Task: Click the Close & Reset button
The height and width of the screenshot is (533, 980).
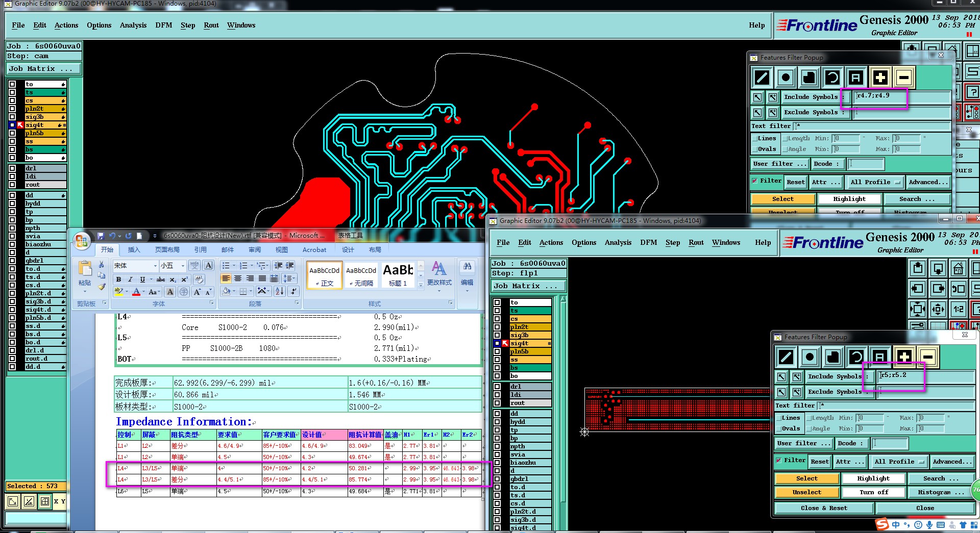Action: coord(823,508)
